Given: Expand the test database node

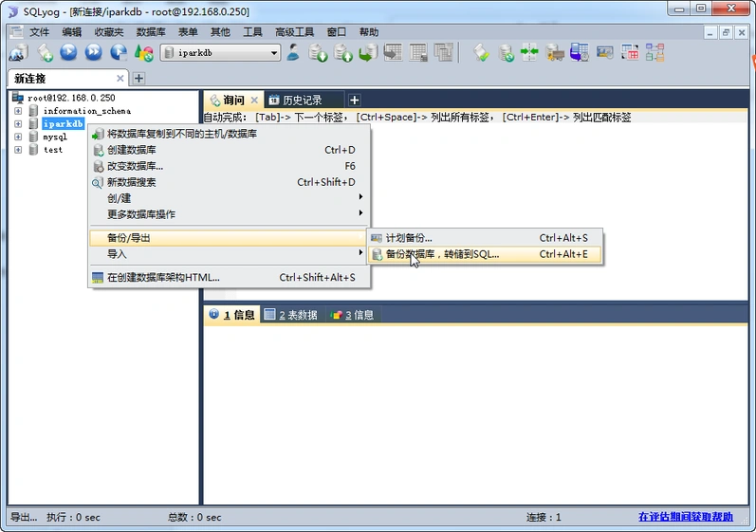Looking at the screenshot, I should click(18, 150).
